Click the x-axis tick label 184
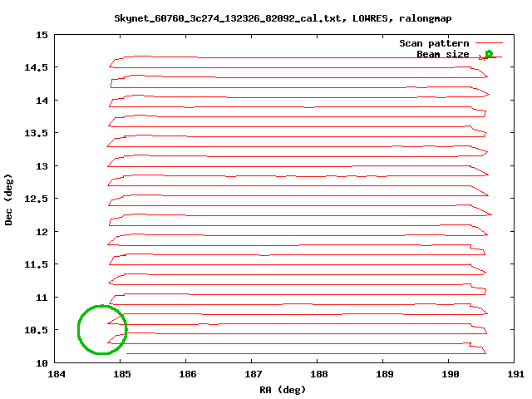This screenshot has height=399, width=532. pos(57,374)
